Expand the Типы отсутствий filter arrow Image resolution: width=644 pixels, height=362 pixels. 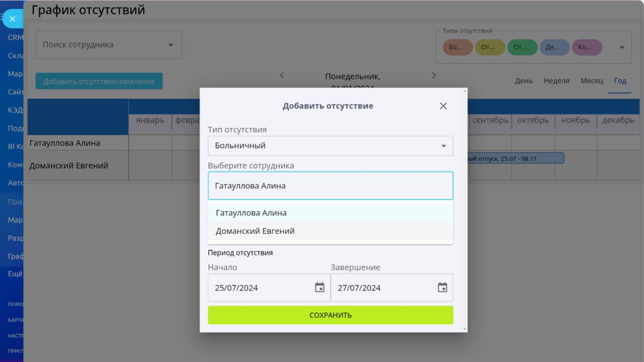point(622,47)
